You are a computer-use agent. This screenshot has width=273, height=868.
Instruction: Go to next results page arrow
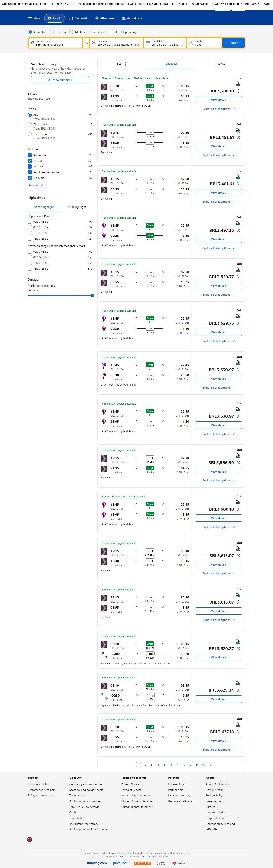click(211, 765)
